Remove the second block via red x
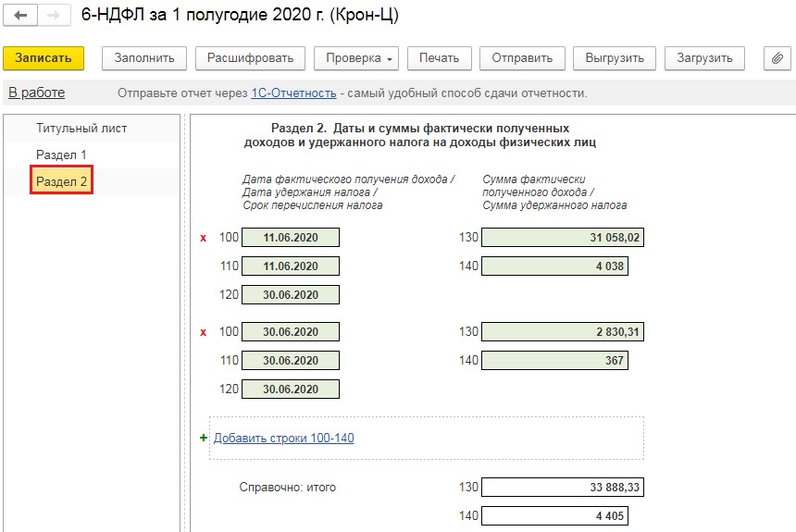796x532 pixels. click(x=204, y=332)
